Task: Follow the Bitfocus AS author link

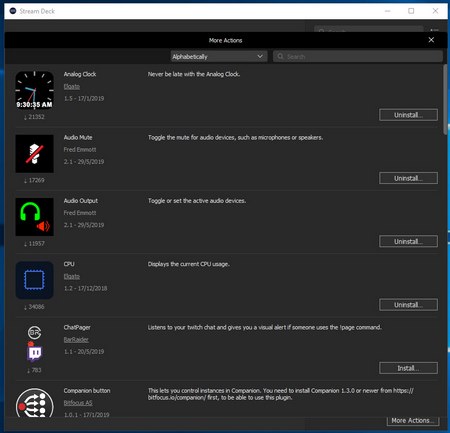Action: 78,403
